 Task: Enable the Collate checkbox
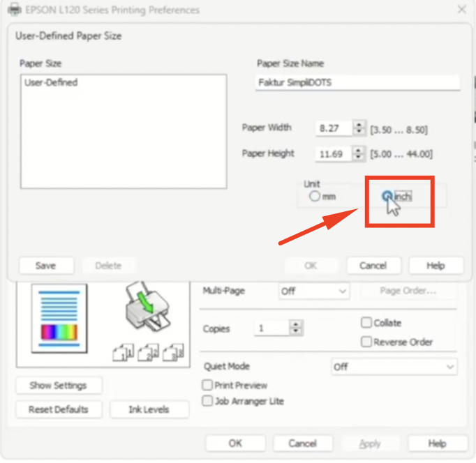click(366, 323)
